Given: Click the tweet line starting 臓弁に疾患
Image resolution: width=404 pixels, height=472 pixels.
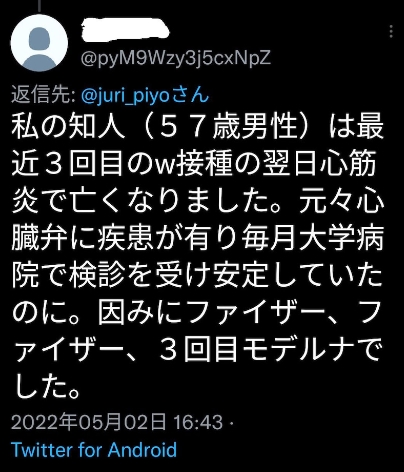Looking at the screenshot, I should pyautogui.click(x=197, y=239).
